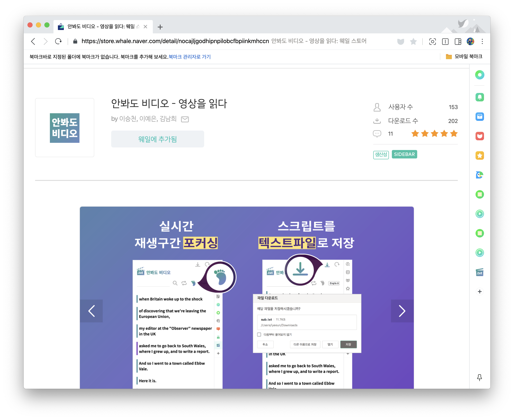This screenshot has width=514, height=420.
Task: Open the blue archive box sidebar panel
Action: 479,117
